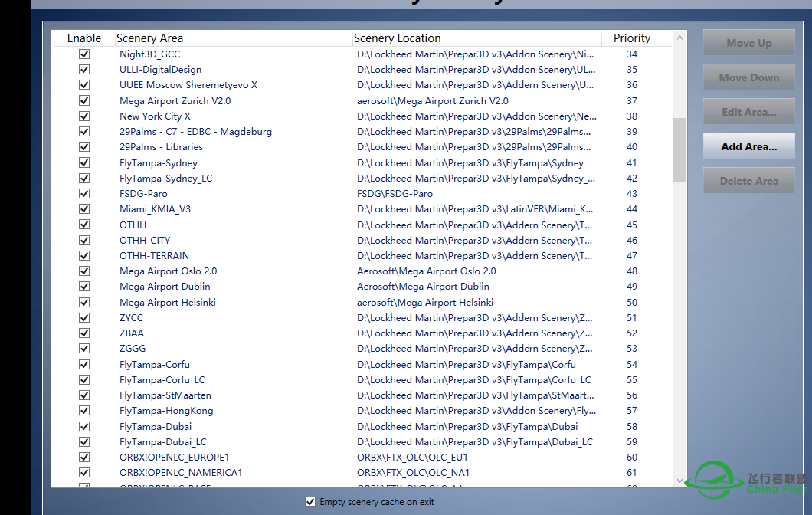
Task: Disable the New York City X scenery checkbox
Action: (84, 116)
